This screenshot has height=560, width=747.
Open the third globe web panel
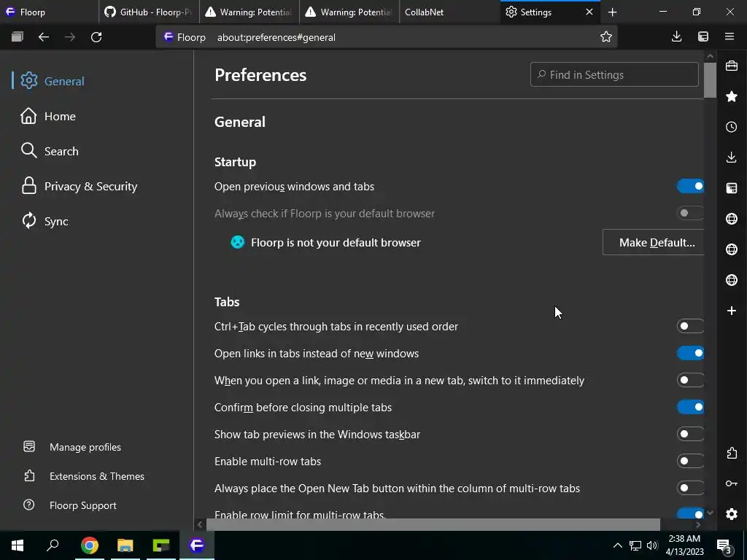[x=732, y=279]
